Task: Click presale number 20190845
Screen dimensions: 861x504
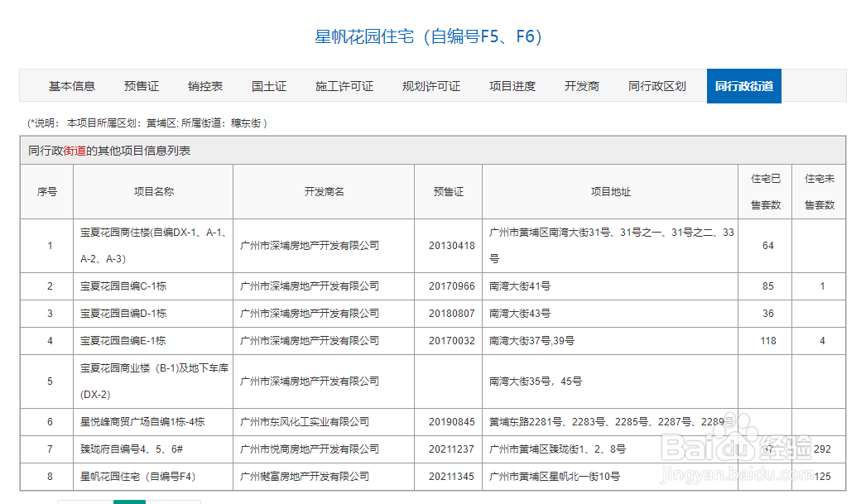Action: [452, 421]
